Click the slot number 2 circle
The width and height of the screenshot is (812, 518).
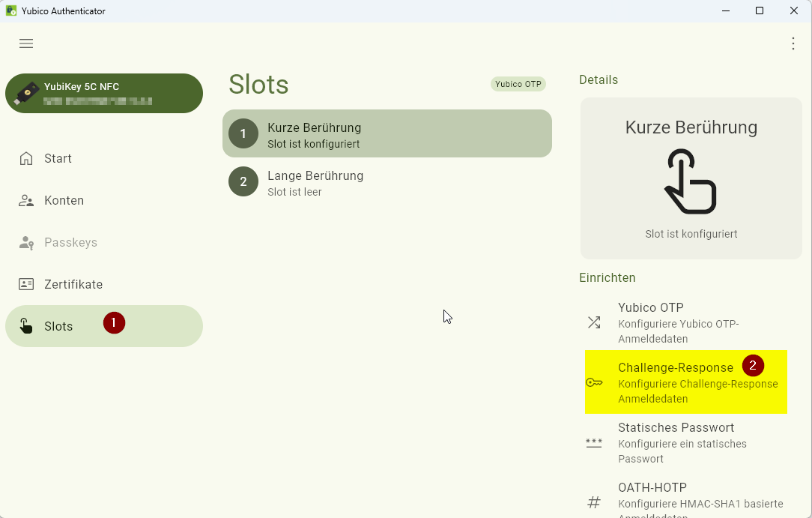[243, 181]
